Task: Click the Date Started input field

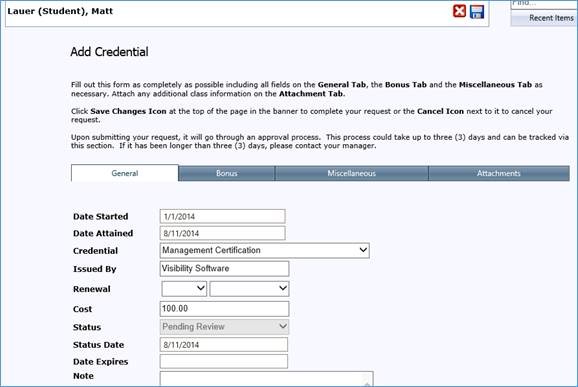Action: point(223,216)
